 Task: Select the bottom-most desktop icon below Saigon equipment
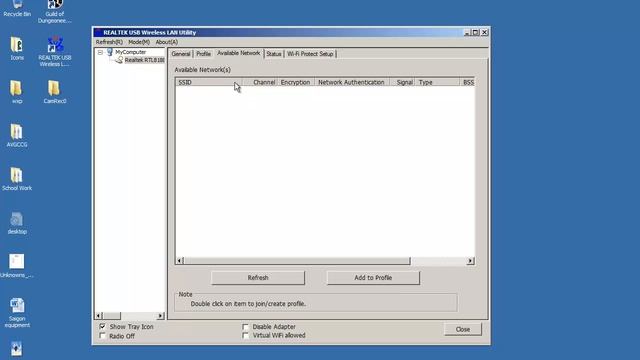[x=17, y=349]
